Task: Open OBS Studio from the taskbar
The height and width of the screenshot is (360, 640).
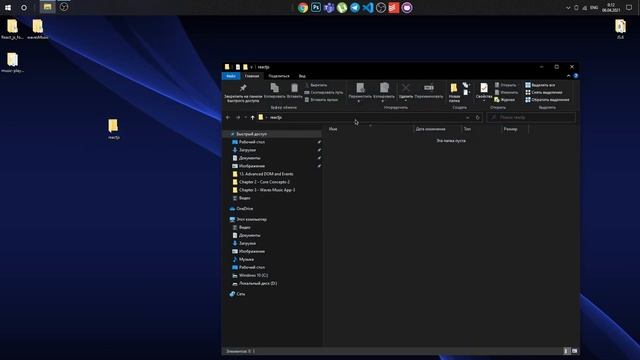Action: click(x=381, y=7)
